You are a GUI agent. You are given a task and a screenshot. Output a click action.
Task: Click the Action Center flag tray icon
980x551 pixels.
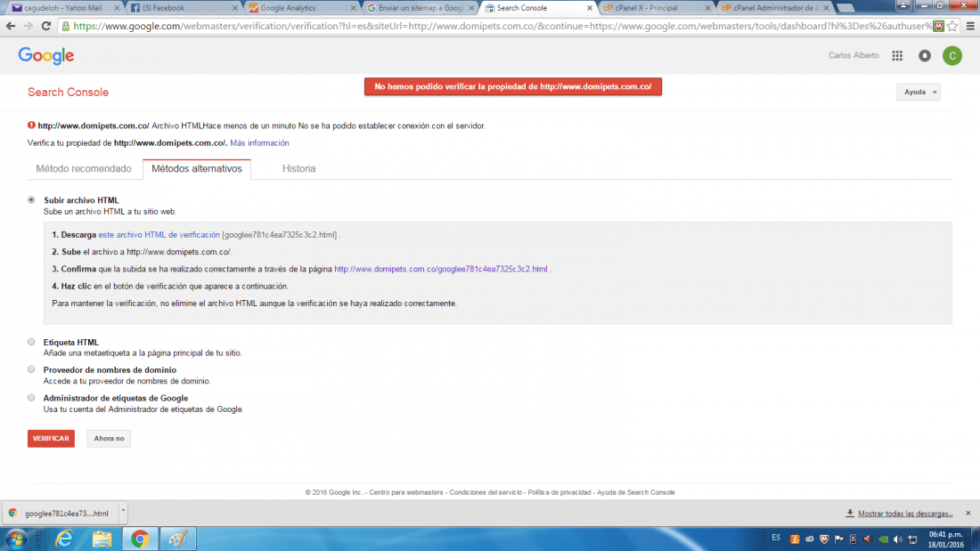pos(838,539)
